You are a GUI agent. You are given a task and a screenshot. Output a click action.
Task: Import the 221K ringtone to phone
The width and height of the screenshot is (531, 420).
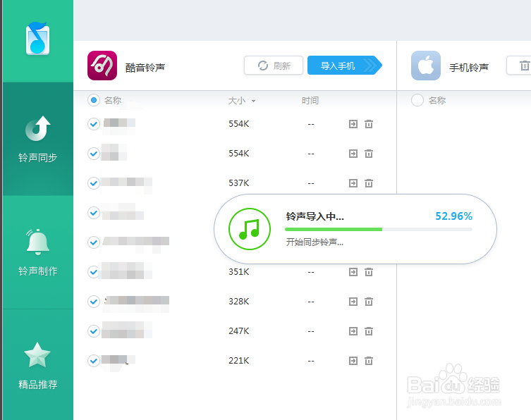[353, 361]
